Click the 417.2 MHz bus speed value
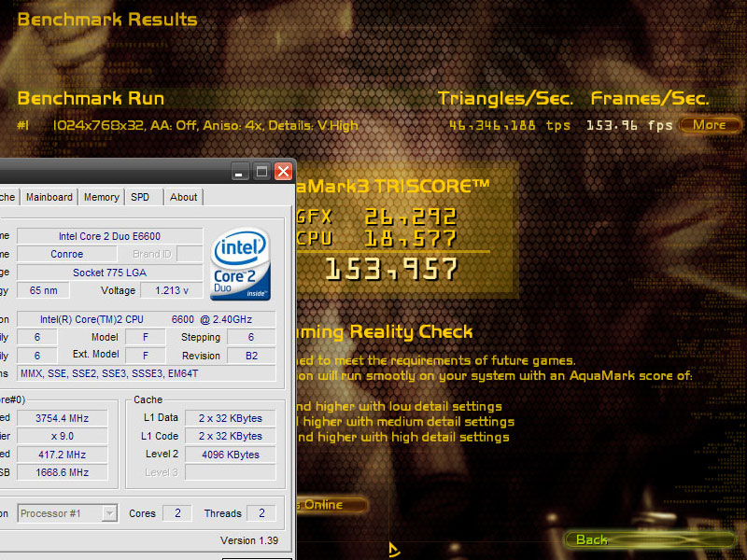Screen dimensions: 747x560 click(x=63, y=455)
